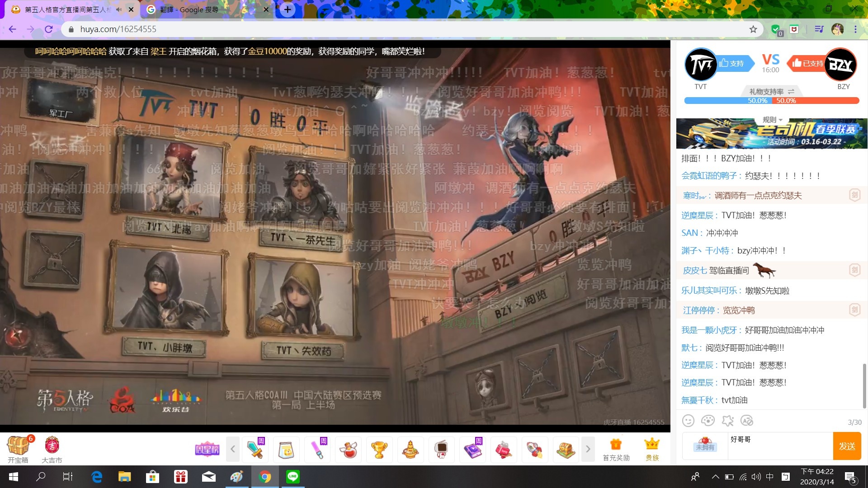This screenshot has height=488, width=868.
Task: Open the 周星榜 weekly star ranking
Action: tap(207, 449)
